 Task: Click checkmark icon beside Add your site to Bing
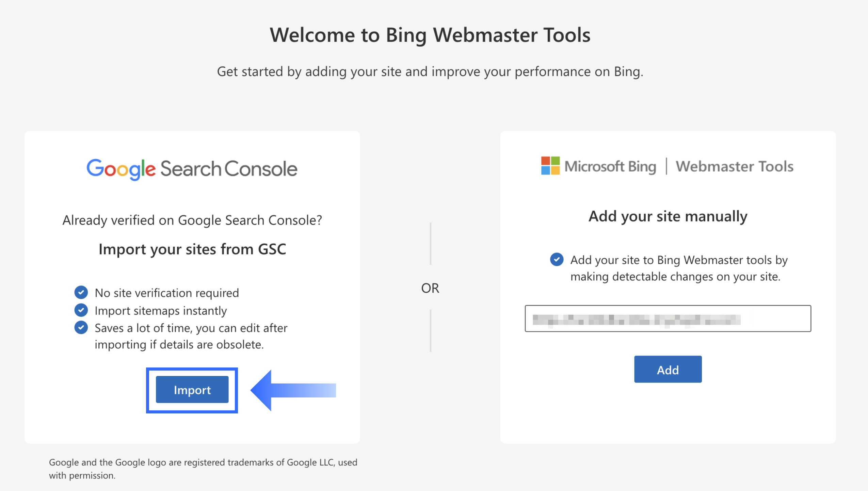(557, 260)
